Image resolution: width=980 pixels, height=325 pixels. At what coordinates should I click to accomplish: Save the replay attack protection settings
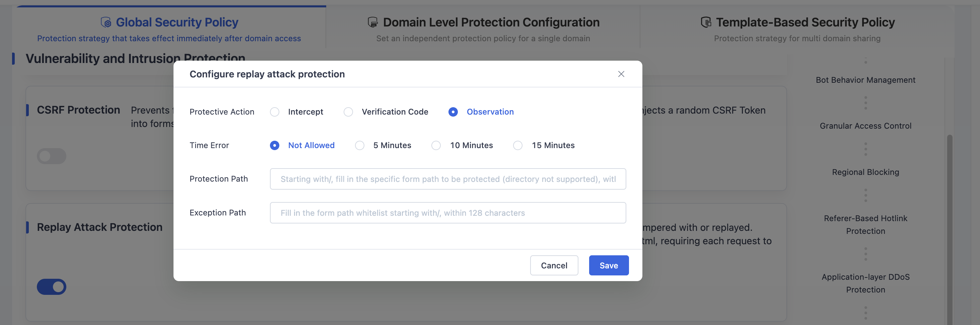pyautogui.click(x=609, y=265)
